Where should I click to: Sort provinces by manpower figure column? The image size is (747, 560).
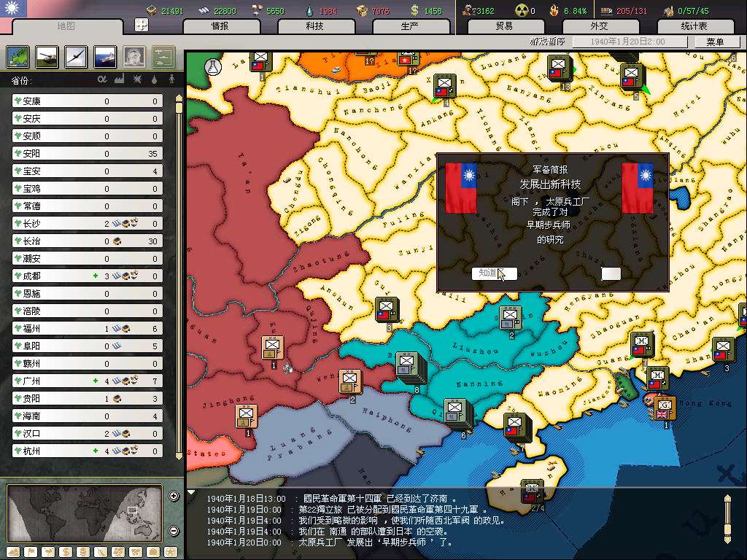[171, 79]
